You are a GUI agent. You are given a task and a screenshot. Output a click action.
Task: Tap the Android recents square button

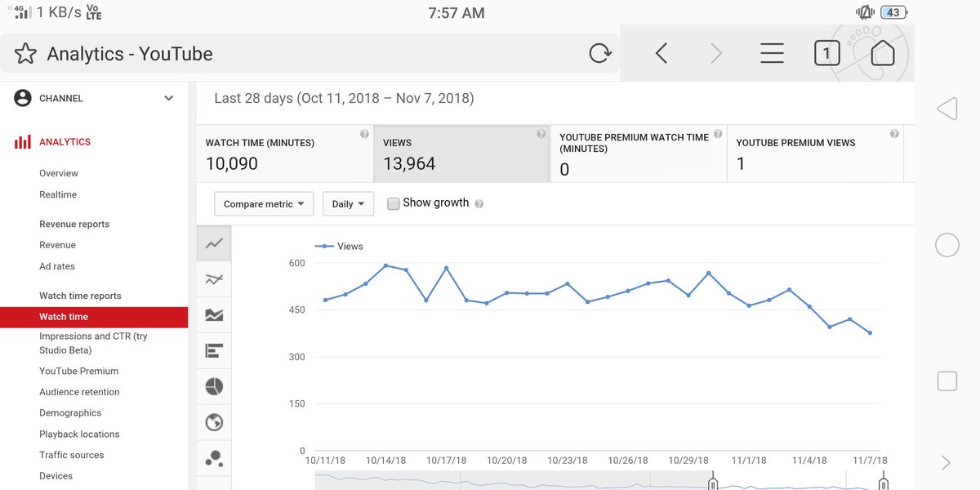pos(947,381)
